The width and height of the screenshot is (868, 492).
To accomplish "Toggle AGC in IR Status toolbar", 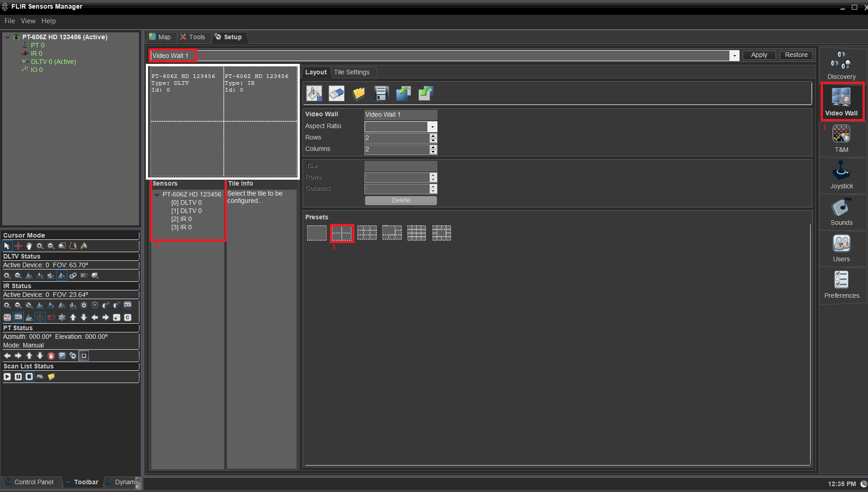I will click(18, 317).
